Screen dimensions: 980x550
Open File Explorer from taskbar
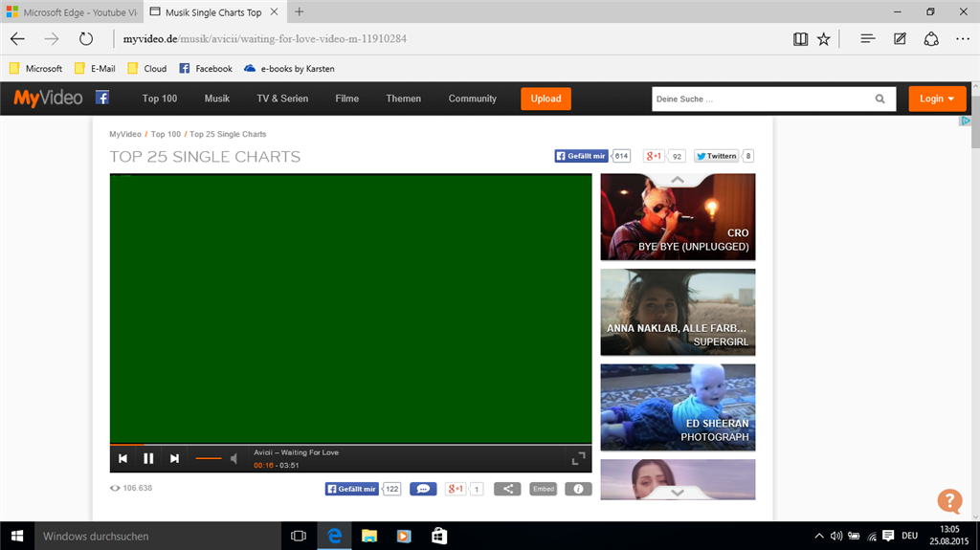pos(369,536)
